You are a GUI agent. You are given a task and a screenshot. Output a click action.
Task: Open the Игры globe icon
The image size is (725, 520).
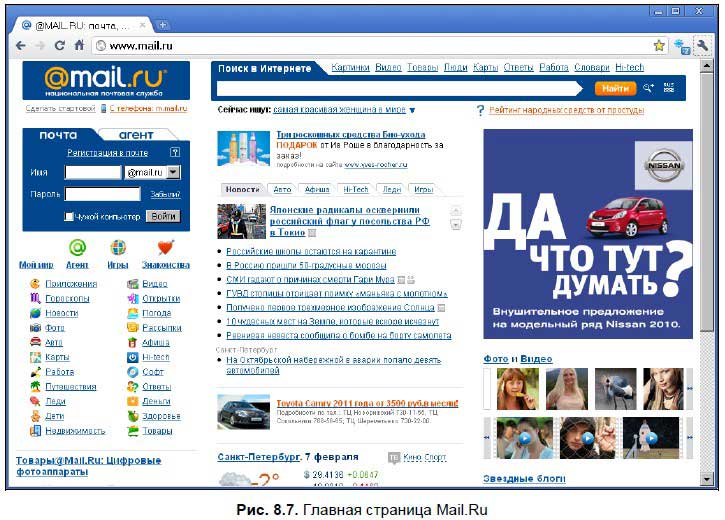[x=118, y=248]
